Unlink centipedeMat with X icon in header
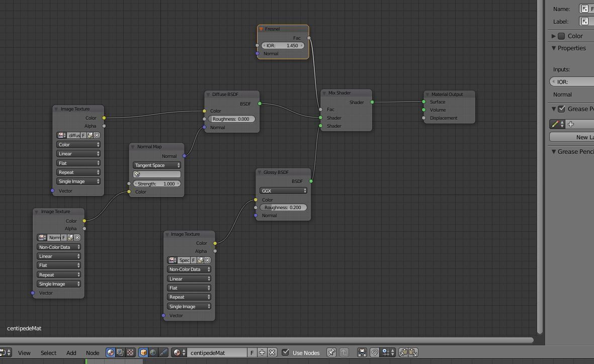594x364 pixels. [272, 352]
